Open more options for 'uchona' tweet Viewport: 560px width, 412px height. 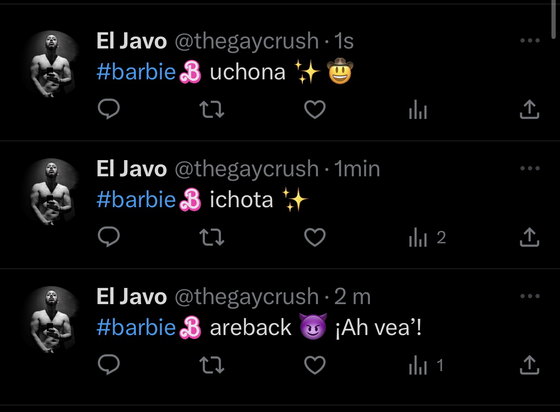click(x=530, y=40)
